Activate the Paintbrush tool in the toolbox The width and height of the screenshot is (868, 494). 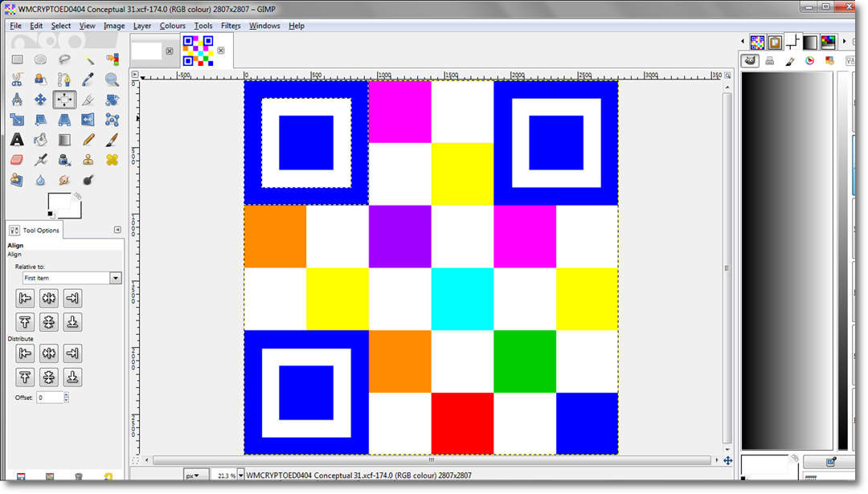coord(112,140)
